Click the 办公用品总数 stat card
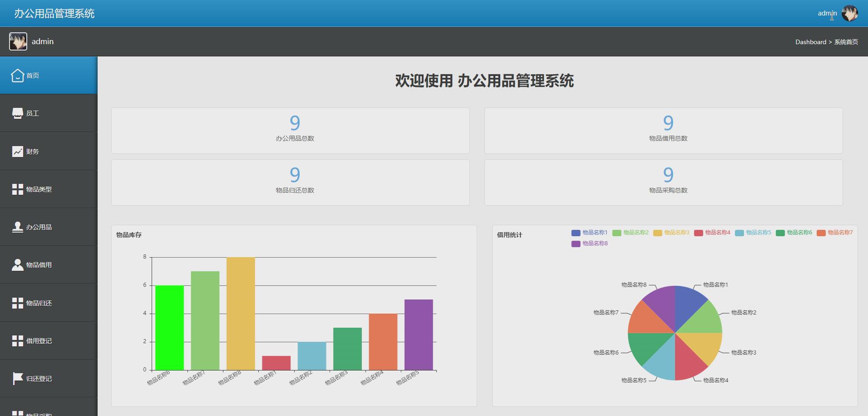 tap(291, 131)
